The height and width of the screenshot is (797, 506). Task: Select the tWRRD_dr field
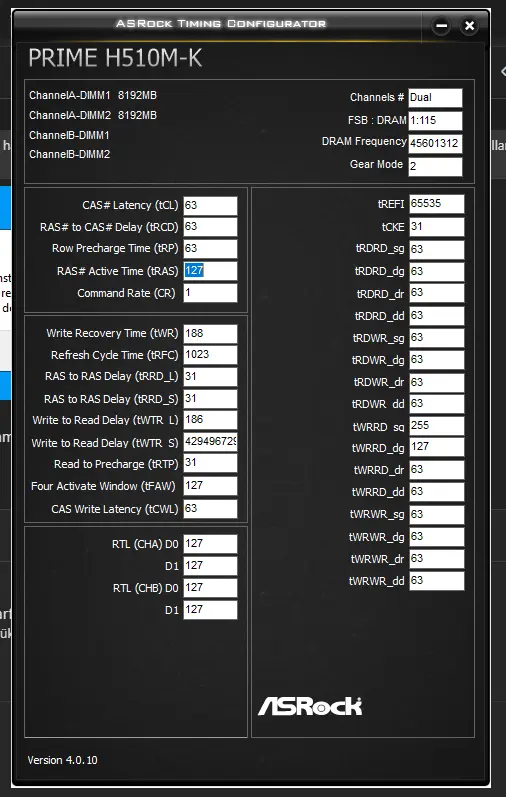pyautogui.click(x=436, y=470)
